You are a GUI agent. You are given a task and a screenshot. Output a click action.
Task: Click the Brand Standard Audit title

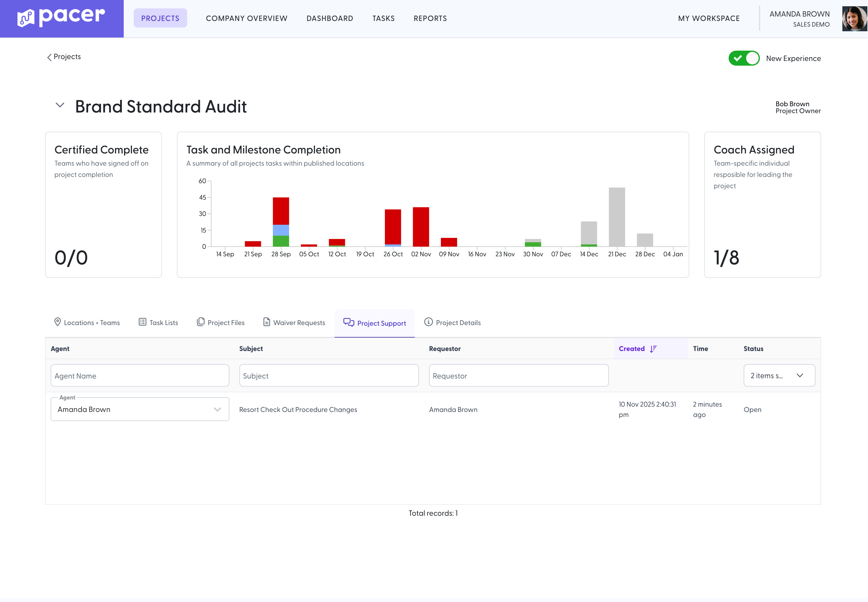pos(161,106)
